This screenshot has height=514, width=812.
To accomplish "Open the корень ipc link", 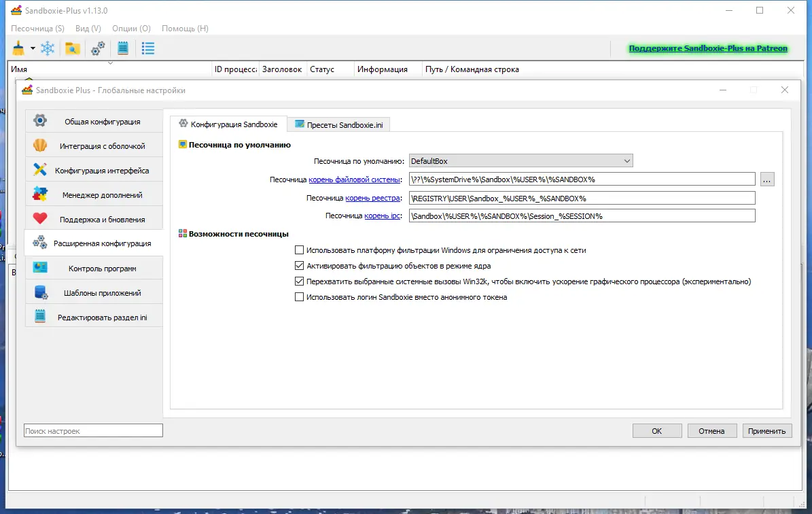I will [x=382, y=216].
